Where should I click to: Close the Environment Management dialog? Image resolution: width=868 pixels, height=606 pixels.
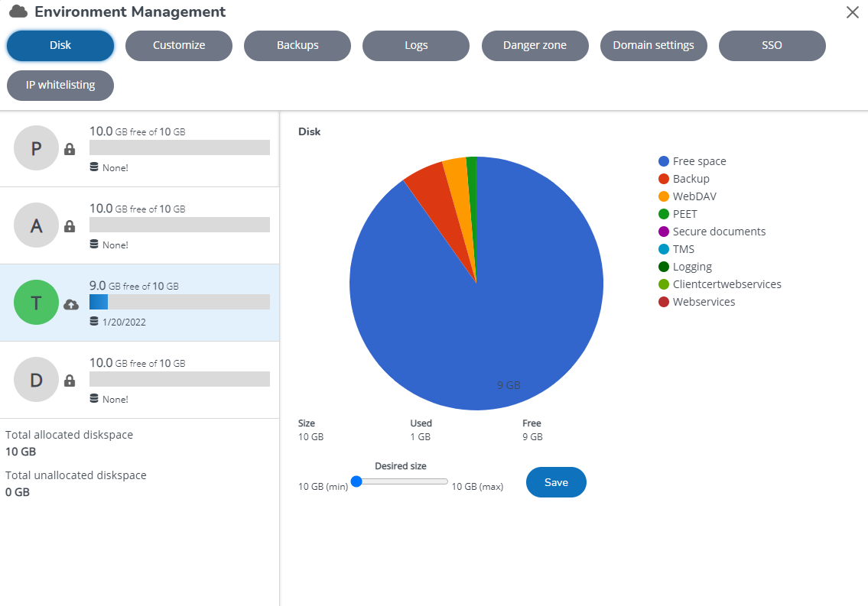(852, 12)
